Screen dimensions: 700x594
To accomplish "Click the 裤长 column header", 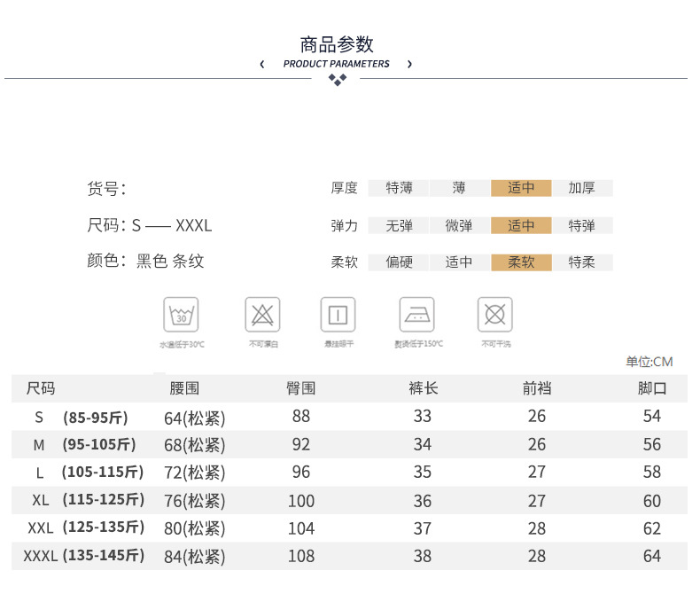I will [423, 388].
